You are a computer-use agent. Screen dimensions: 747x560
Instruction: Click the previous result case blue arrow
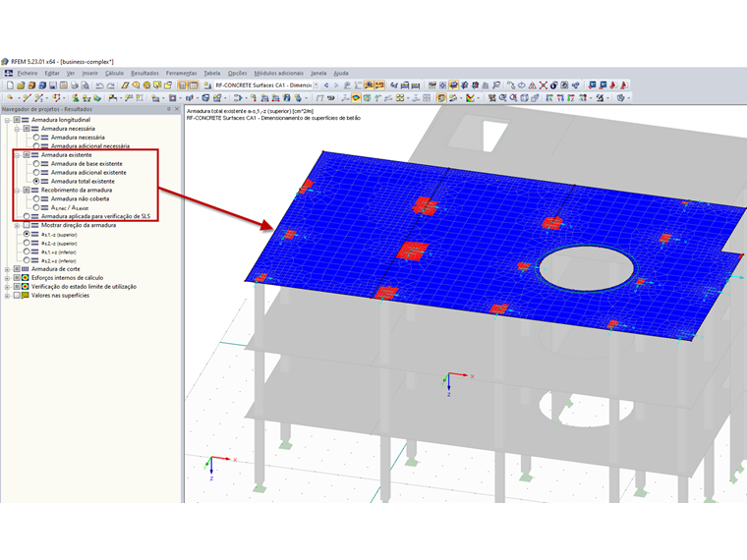click(x=326, y=85)
